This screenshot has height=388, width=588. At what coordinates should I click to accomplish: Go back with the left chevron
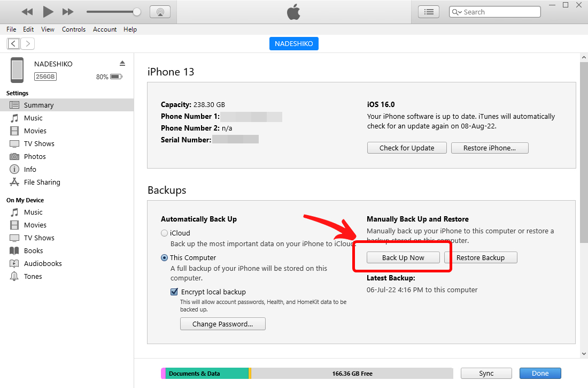click(x=13, y=43)
